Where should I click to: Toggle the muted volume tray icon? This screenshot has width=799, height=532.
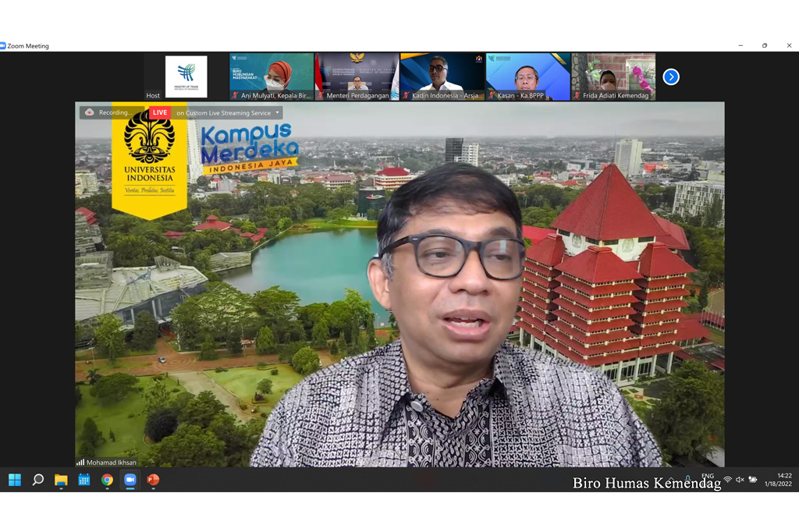(740, 480)
